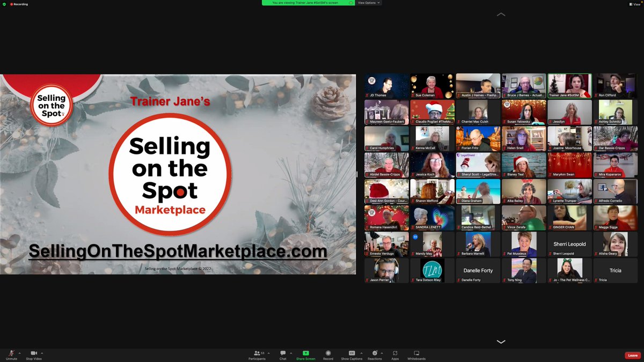Select Pat Mussieux video tile
Image resolution: width=644 pixels, height=362 pixels.
pyautogui.click(x=524, y=244)
